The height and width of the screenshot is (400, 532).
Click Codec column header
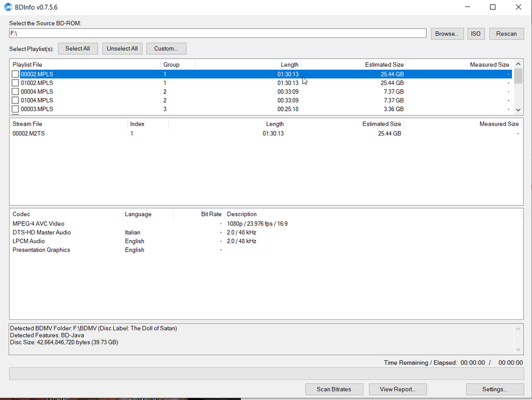[66, 214]
